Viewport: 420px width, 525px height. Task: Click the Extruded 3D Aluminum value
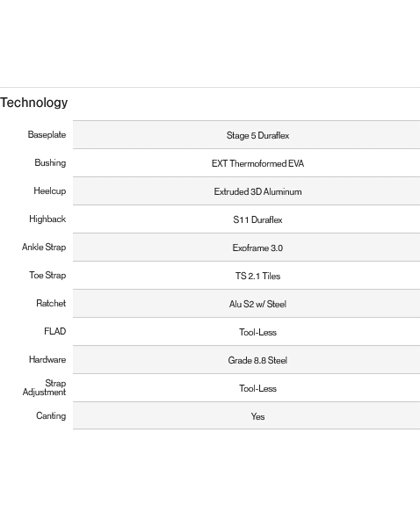(258, 192)
